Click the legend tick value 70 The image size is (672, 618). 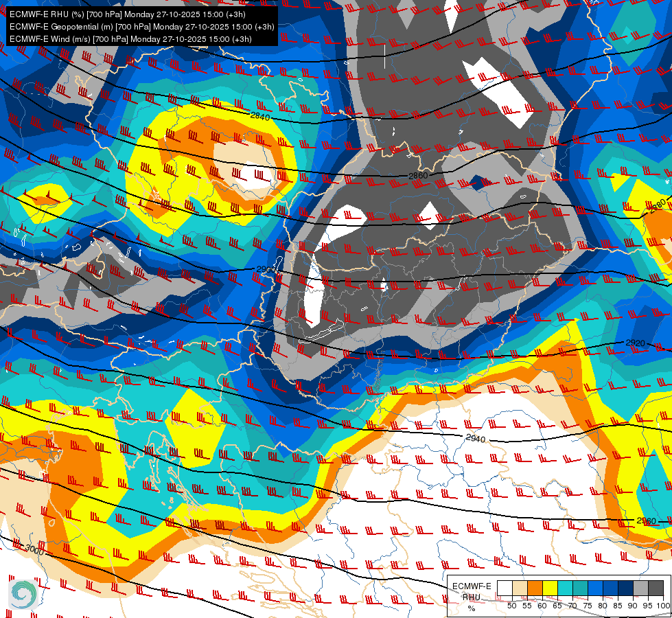coord(572,606)
